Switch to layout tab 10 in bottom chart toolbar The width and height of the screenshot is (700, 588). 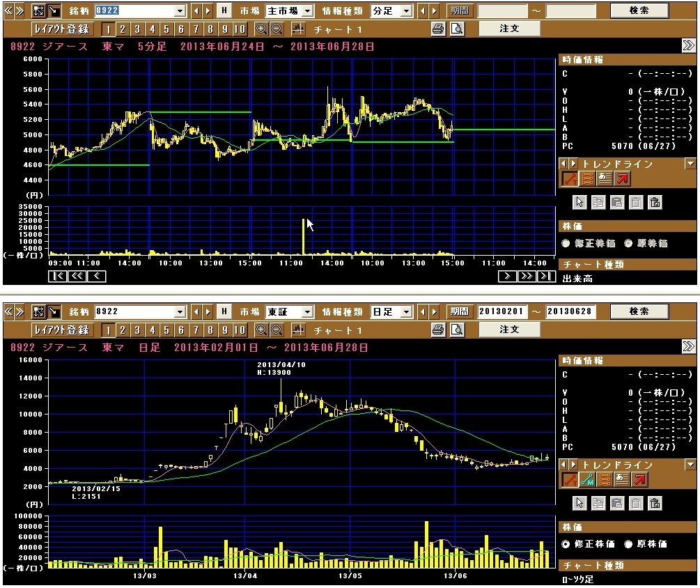tap(239, 330)
